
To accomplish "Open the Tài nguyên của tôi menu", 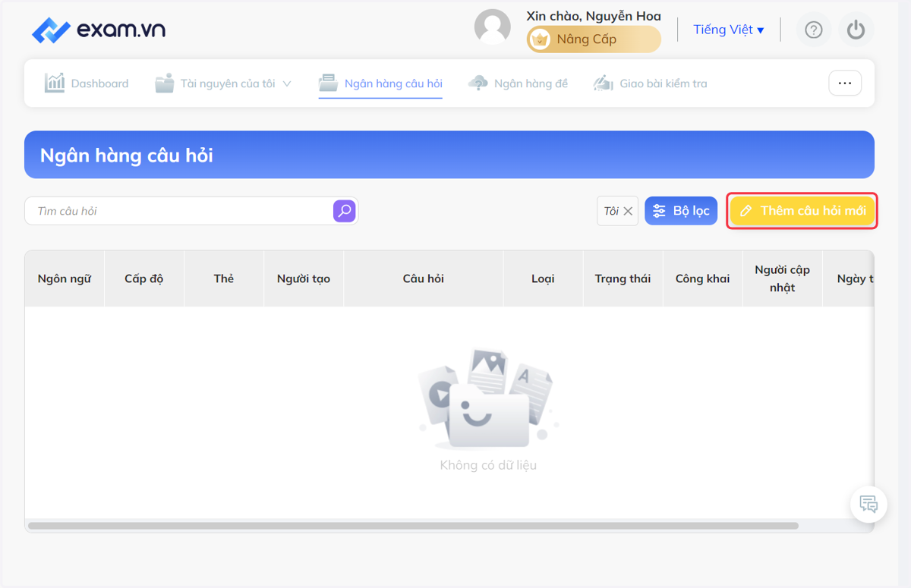I will [x=223, y=83].
